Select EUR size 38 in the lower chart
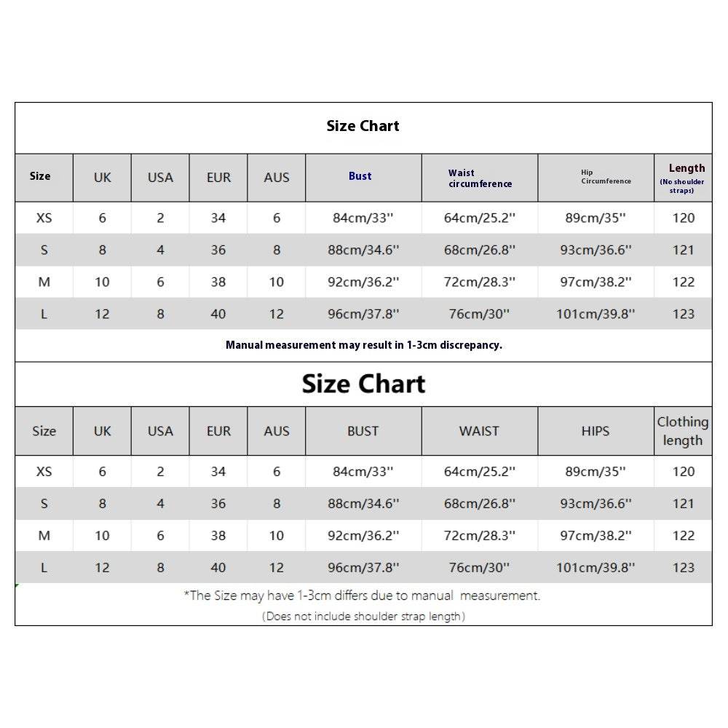The width and height of the screenshot is (728, 728). click(x=218, y=536)
